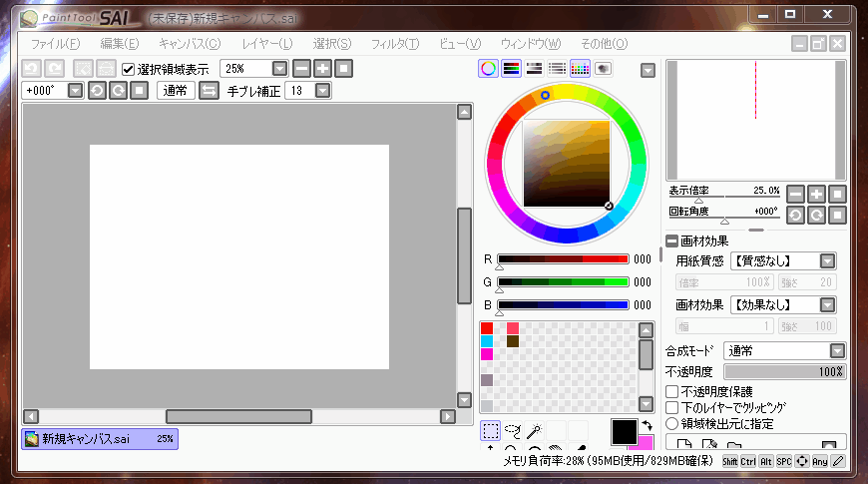Open the +000° rotation angle dropdown

[75, 90]
